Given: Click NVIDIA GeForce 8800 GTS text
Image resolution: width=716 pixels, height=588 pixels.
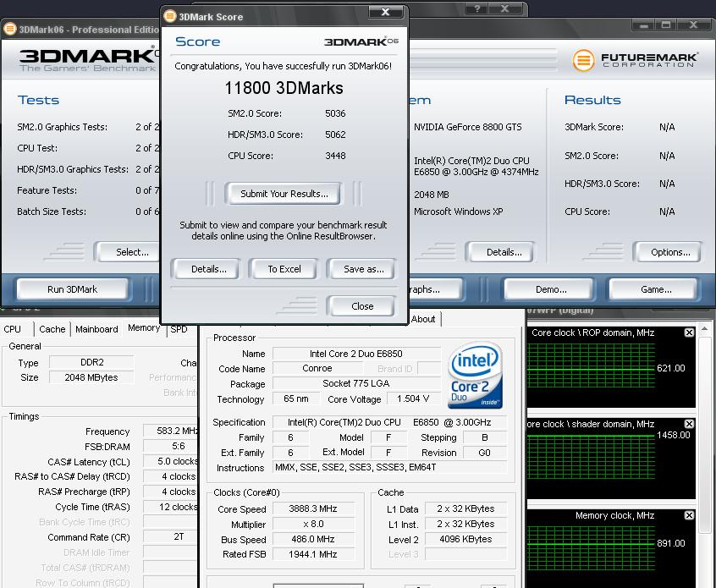Looking at the screenshot, I should pyautogui.click(x=467, y=127).
